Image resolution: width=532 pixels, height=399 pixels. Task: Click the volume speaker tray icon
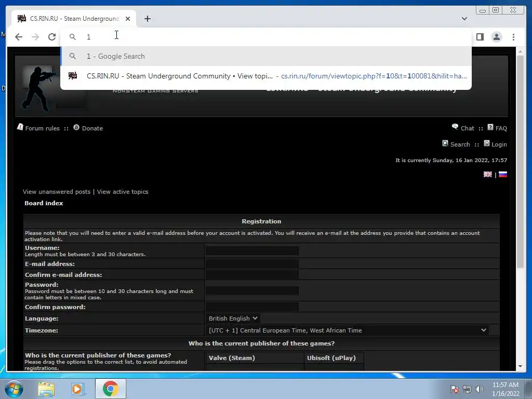point(479,389)
